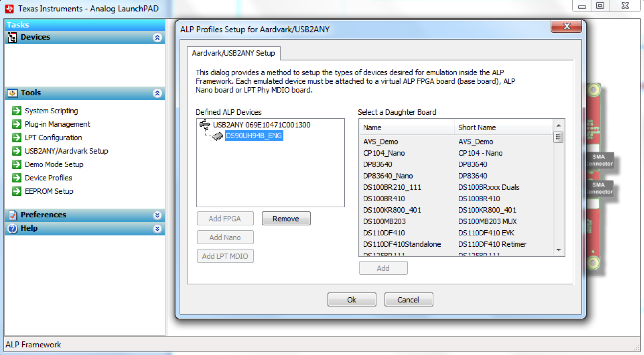Click the Remove button

pos(286,218)
